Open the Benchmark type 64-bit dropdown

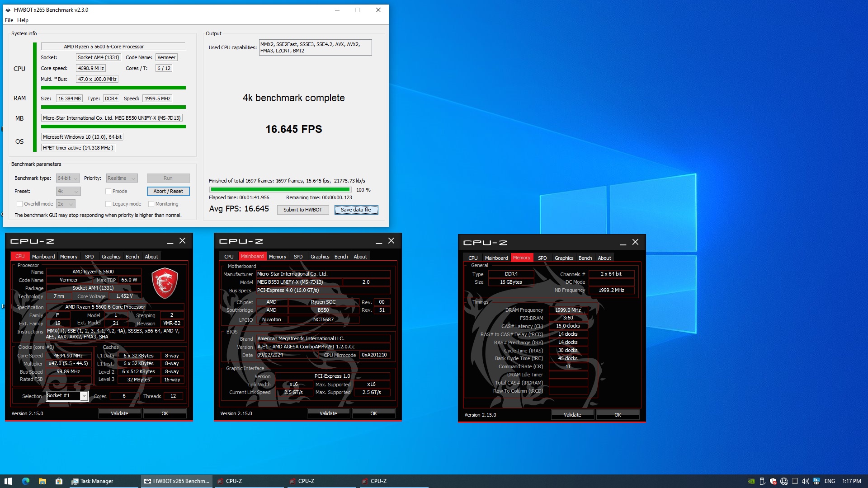coord(68,178)
